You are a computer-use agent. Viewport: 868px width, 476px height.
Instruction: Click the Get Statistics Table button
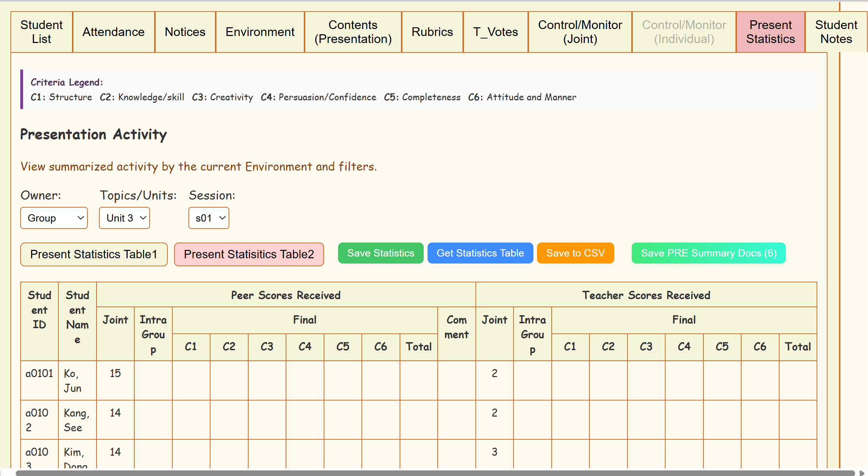[x=480, y=253]
